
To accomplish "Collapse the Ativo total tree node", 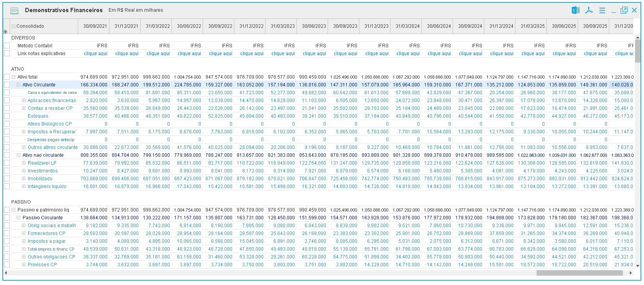I will pyautogui.click(x=13, y=77).
